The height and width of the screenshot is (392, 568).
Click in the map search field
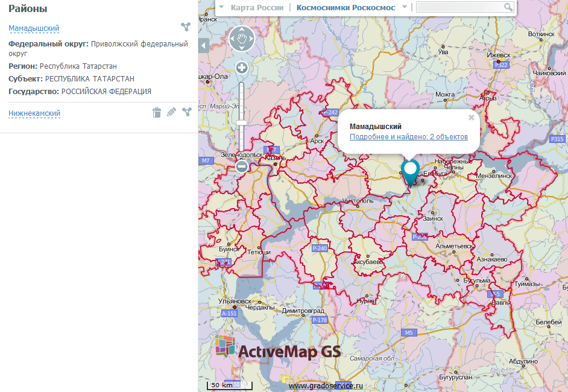click(459, 7)
